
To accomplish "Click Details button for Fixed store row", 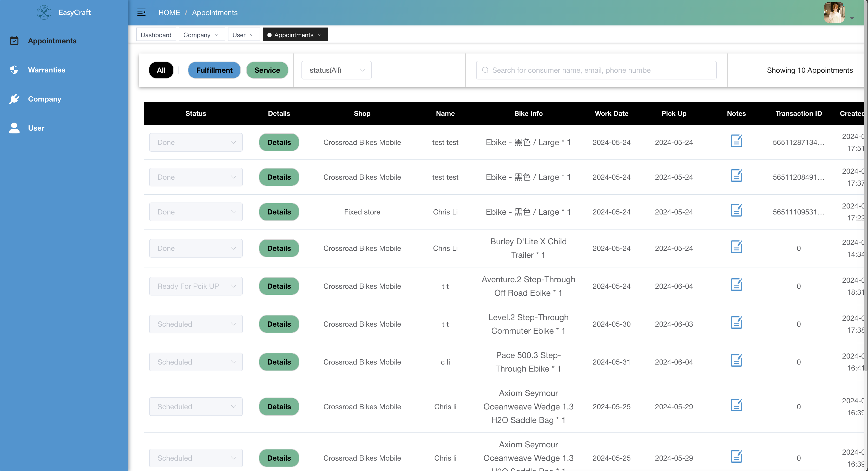I will coord(279,212).
